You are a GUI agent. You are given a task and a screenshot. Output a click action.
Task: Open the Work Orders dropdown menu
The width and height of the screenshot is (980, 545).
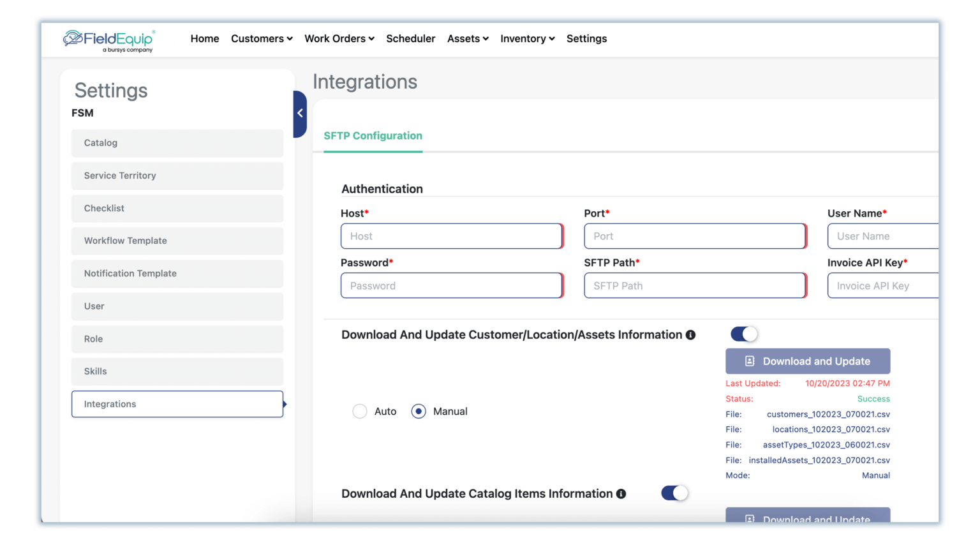pos(339,38)
